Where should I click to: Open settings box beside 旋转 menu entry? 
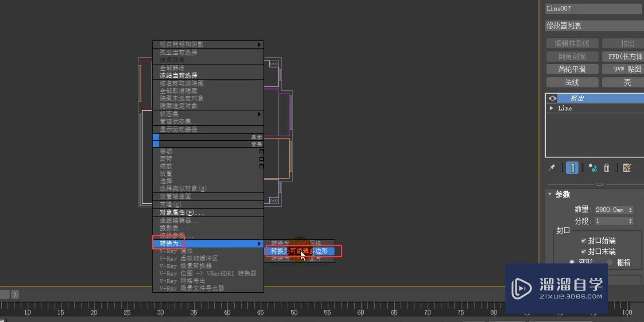(261, 159)
